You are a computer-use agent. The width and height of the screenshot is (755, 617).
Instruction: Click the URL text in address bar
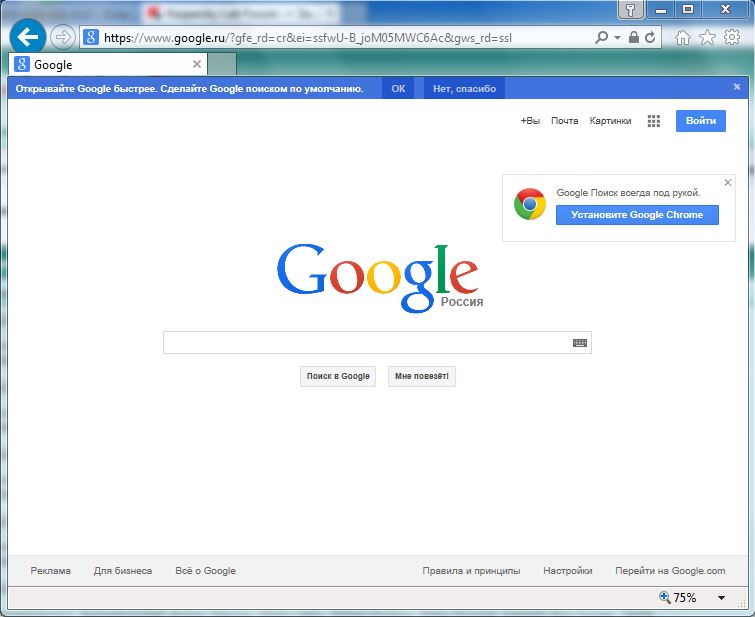[x=308, y=38]
